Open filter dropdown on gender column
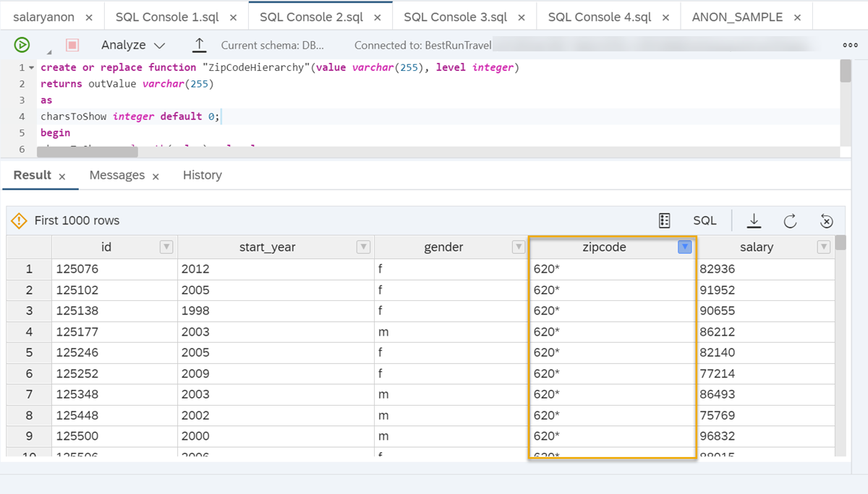The height and width of the screenshot is (494, 868). click(519, 247)
